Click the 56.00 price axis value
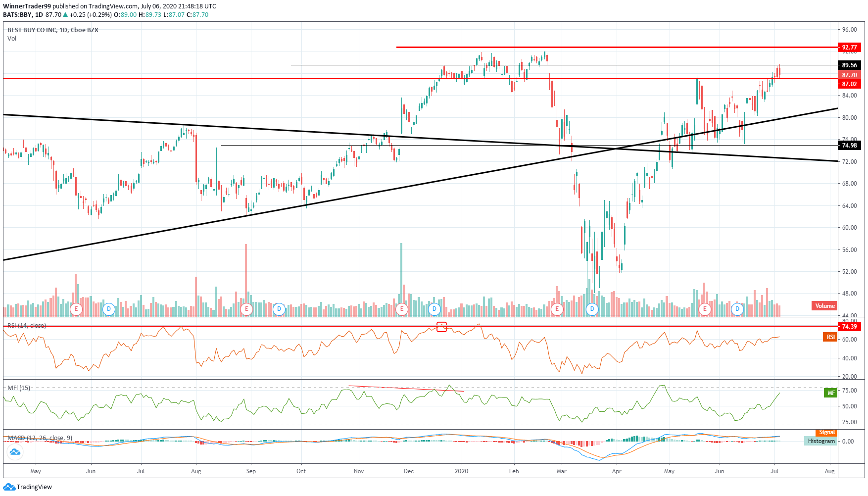This screenshot has width=868, height=496. tap(849, 250)
